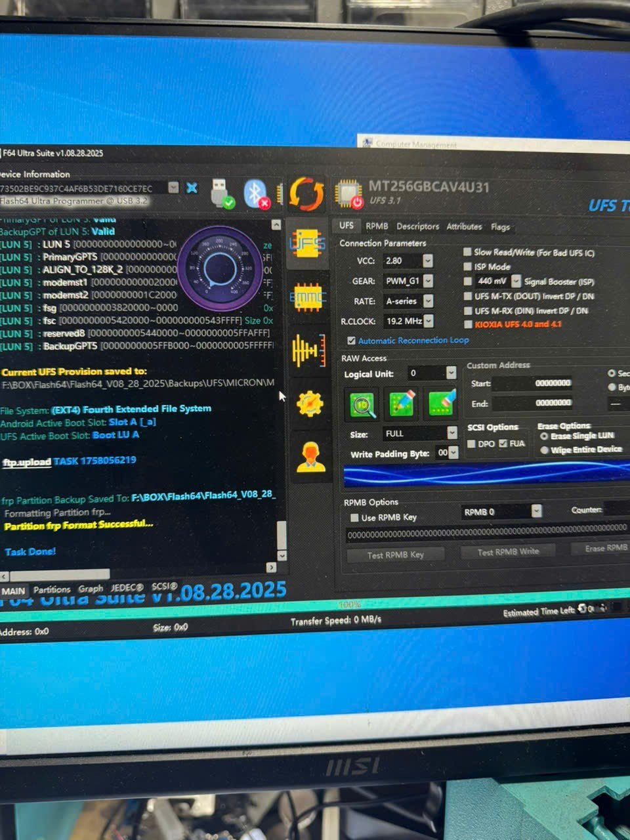Open the device ID dropdown

173,188
